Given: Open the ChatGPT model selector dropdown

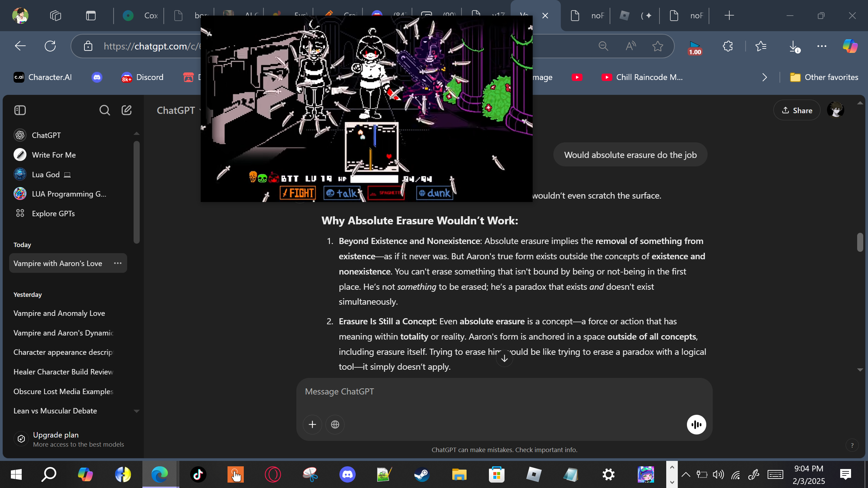Looking at the screenshot, I should click(179, 110).
